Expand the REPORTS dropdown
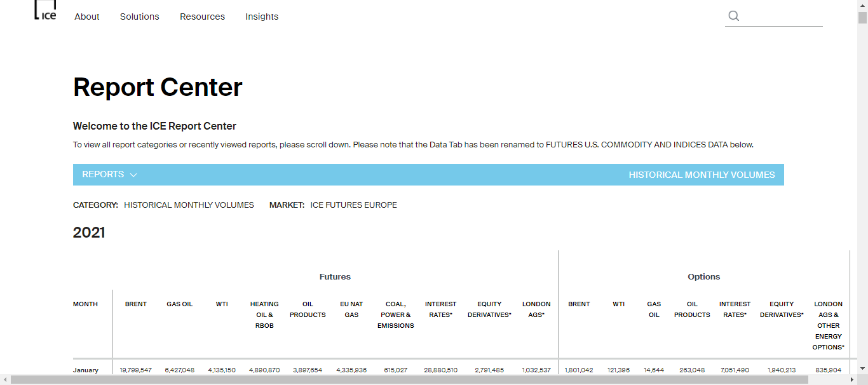The width and height of the screenshot is (868, 385). 110,175
